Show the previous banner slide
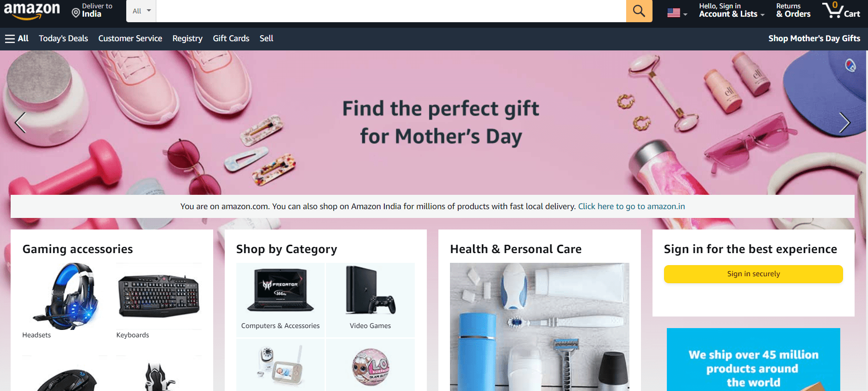 [20, 123]
